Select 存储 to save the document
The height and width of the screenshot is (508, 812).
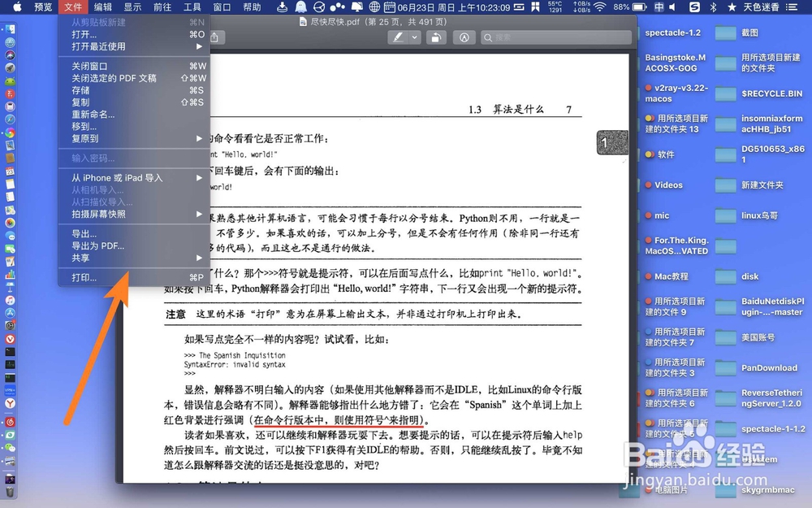pyautogui.click(x=134, y=90)
